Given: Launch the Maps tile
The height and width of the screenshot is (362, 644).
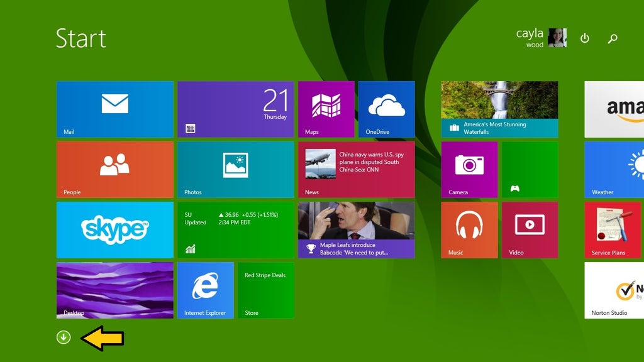Looking at the screenshot, I should click(x=326, y=109).
